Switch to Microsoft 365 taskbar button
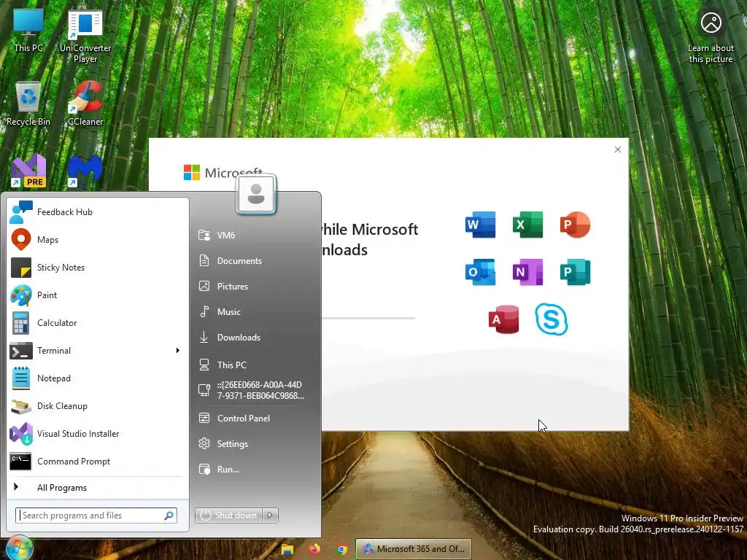The width and height of the screenshot is (747, 560). pyautogui.click(x=414, y=549)
